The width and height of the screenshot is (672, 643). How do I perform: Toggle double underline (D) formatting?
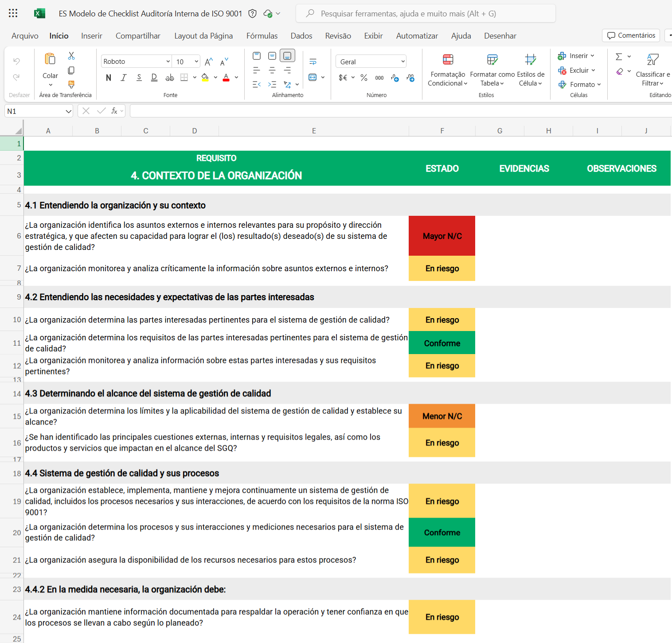tap(154, 78)
